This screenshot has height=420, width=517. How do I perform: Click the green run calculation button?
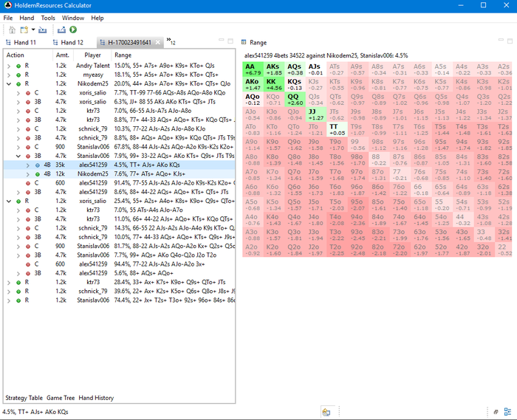tap(73, 30)
